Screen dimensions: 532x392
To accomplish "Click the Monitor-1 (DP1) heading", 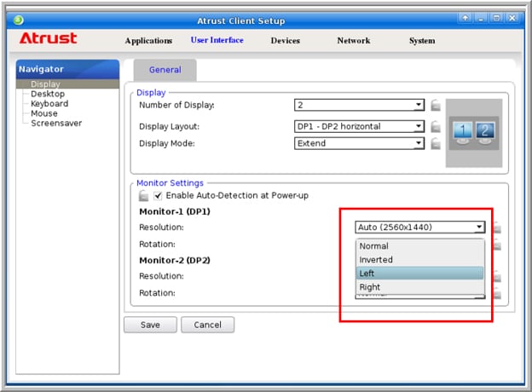I will point(175,211).
